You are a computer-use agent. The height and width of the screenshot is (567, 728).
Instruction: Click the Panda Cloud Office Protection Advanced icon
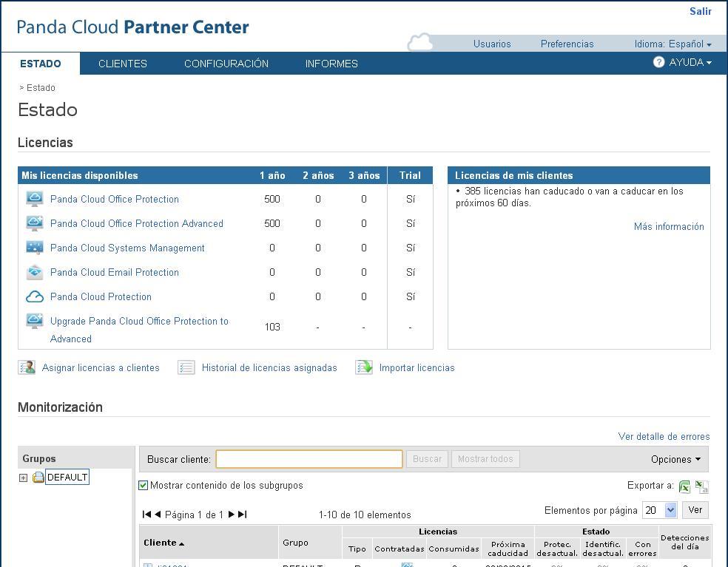pos(35,223)
